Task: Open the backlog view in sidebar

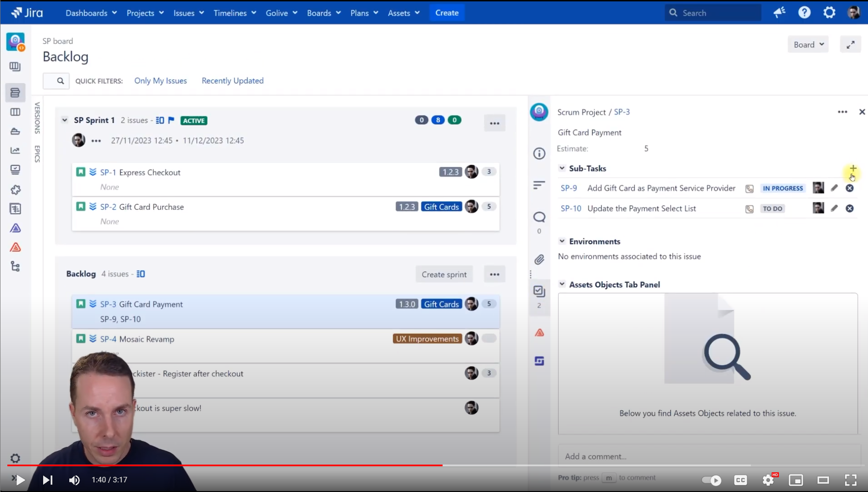Action: coord(15,93)
